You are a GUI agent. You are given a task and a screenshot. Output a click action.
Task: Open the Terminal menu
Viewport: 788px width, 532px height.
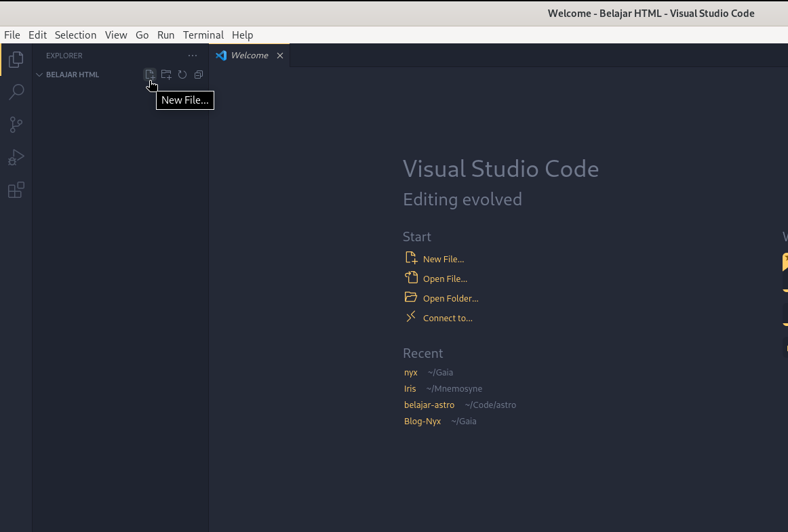click(x=203, y=35)
